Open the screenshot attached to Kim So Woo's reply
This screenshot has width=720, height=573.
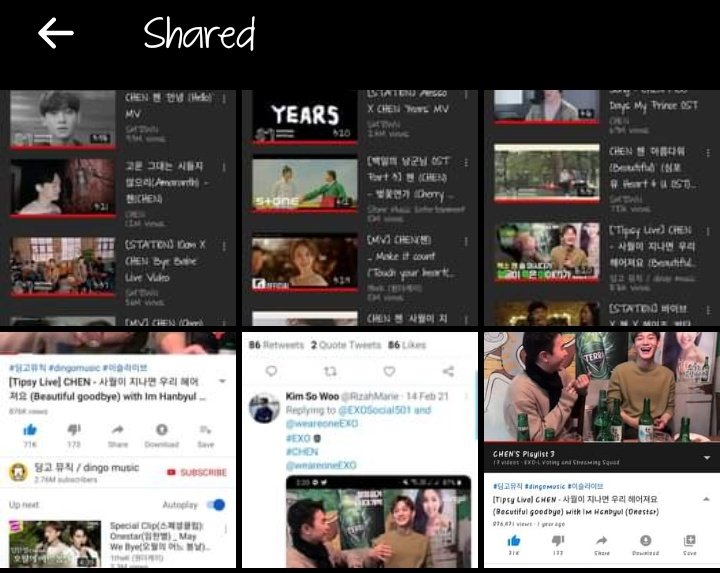tap(378, 522)
